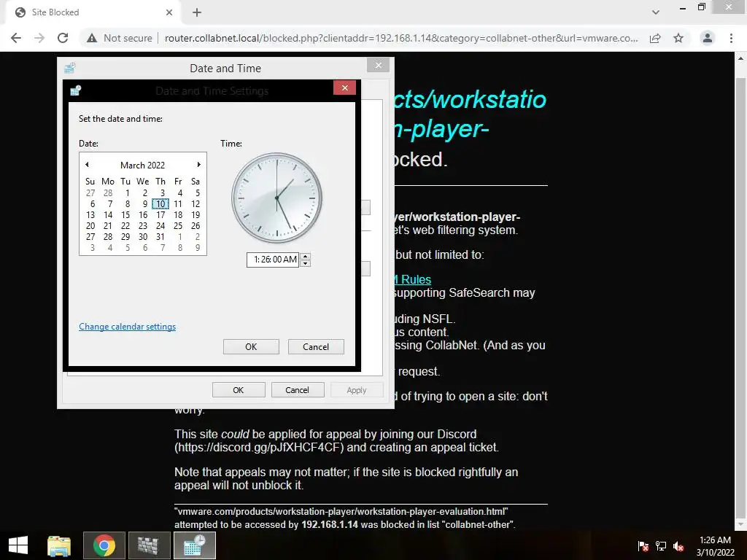Close the outer Date and Time window
The width and height of the screenshot is (747, 560).
(x=379, y=65)
